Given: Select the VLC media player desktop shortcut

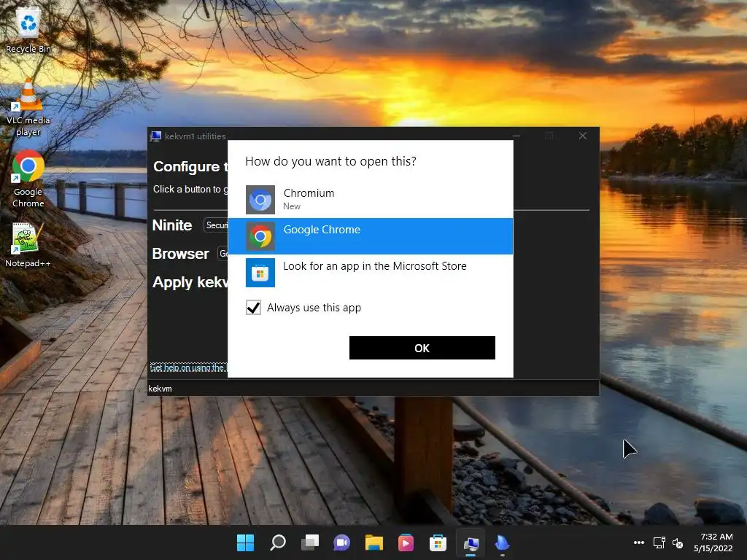Looking at the screenshot, I should tap(28, 107).
